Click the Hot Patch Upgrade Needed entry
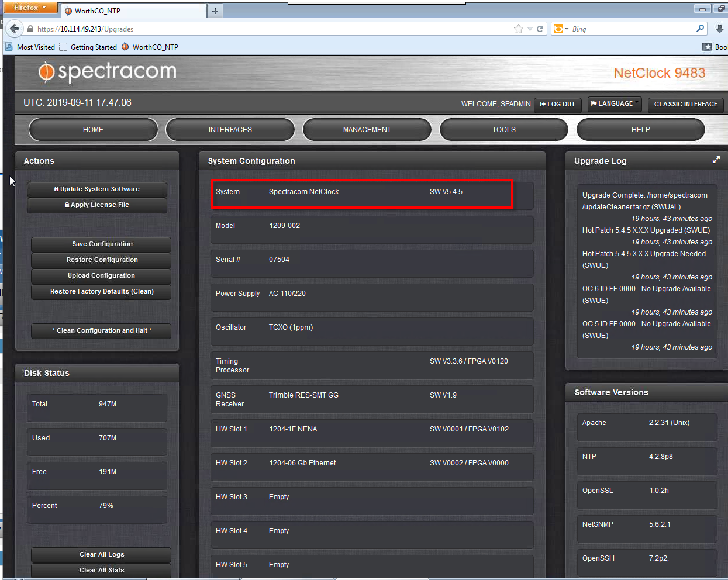The width and height of the screenshot is (728, 580). pyautogui.click(x=644, y=260)
